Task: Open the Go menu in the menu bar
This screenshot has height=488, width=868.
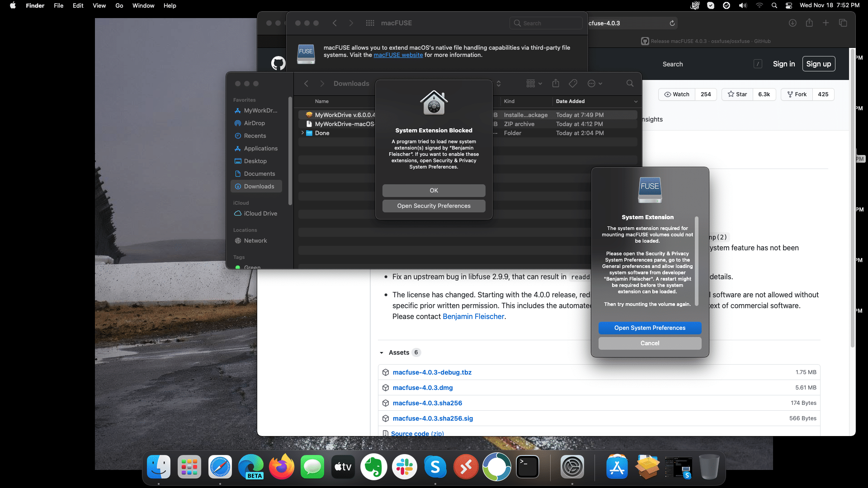Action: [x=119, y=5]
